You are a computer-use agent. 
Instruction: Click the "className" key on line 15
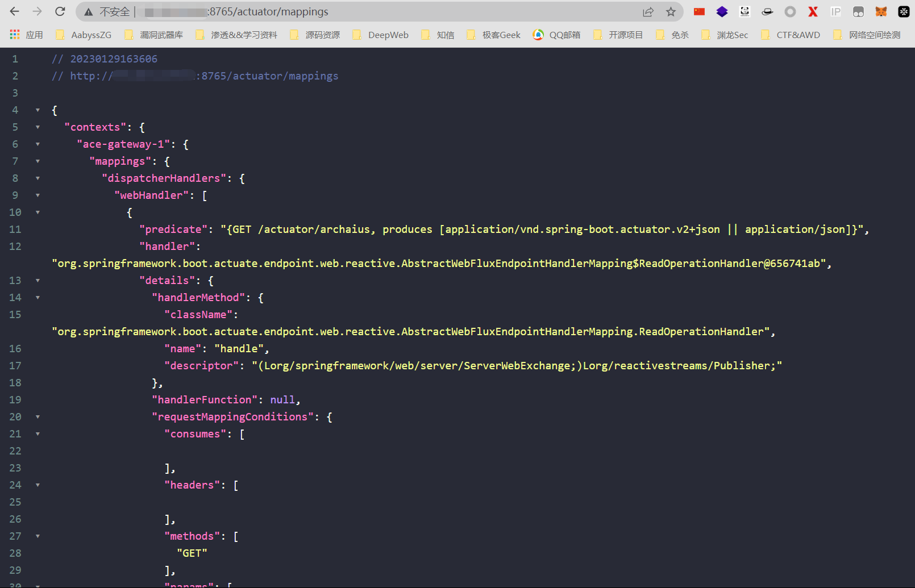pyautogui.click(x=198, y=315)
